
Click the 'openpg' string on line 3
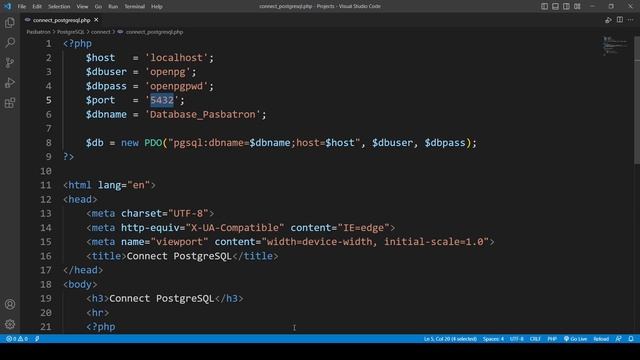tap(168, 72)
